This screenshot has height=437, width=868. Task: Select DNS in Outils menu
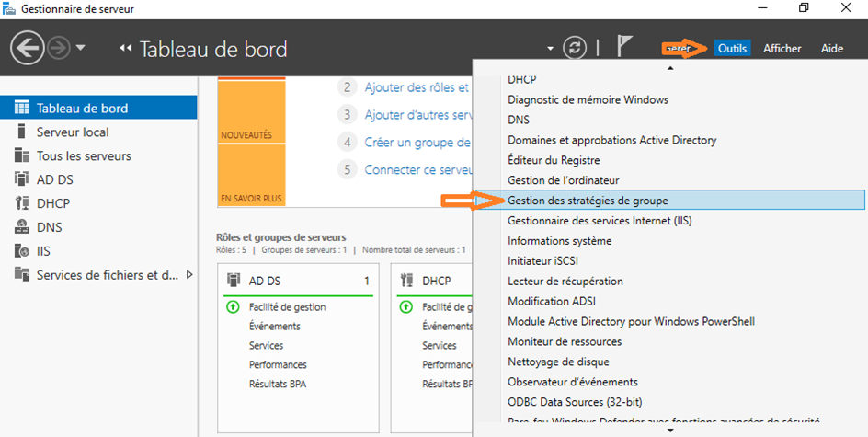click(668, 120)
